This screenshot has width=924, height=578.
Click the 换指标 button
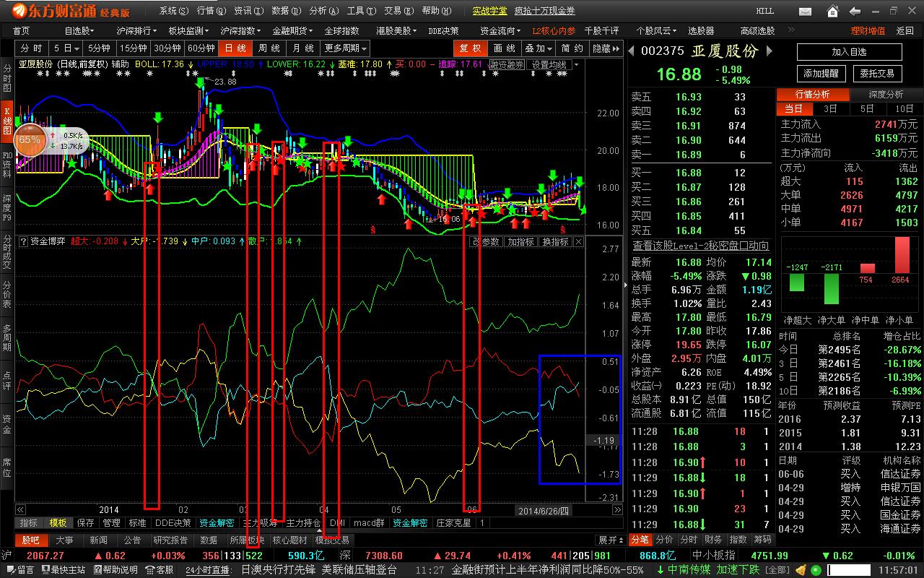click(x=555, y=242)
